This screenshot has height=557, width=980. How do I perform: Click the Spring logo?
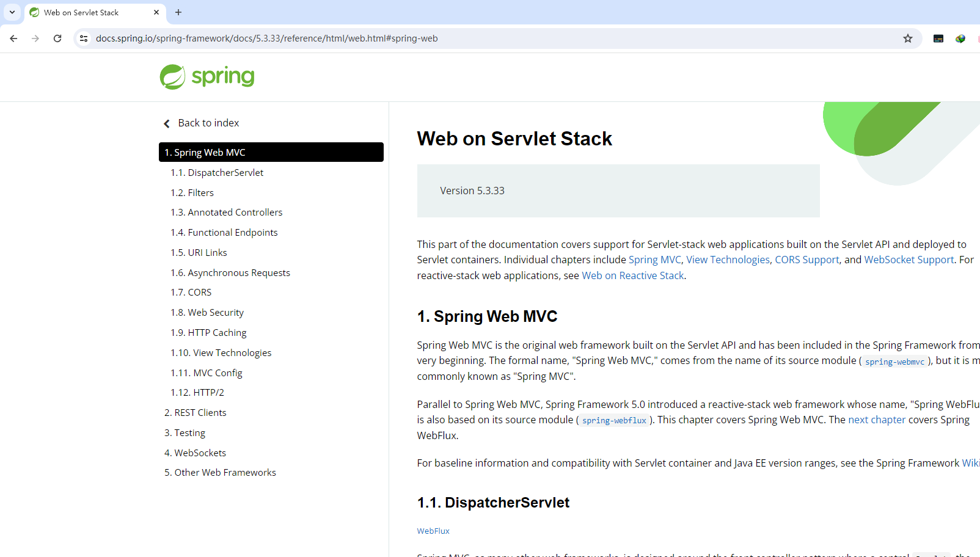tap(207, 77)
